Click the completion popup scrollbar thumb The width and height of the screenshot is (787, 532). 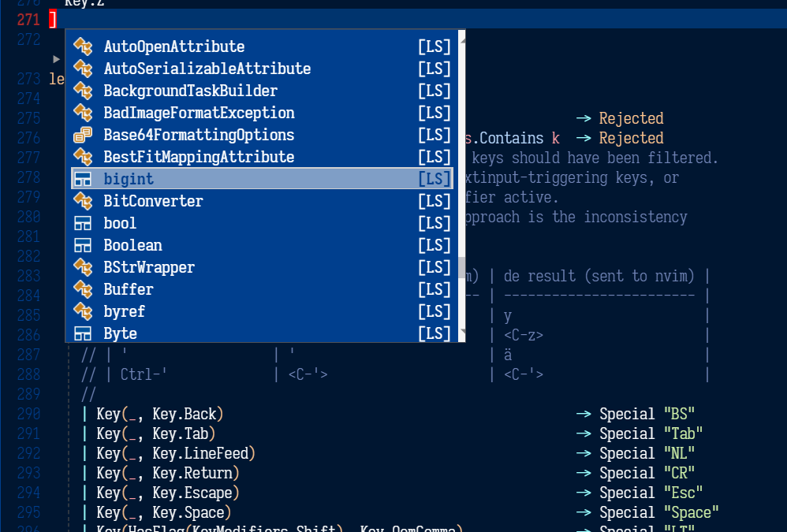[x=461, y=268]
